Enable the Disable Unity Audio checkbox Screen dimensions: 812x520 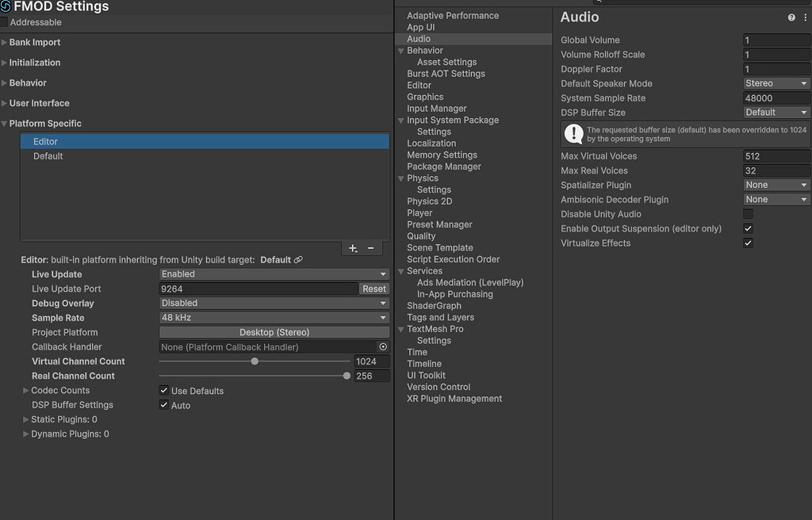(748, 214)
